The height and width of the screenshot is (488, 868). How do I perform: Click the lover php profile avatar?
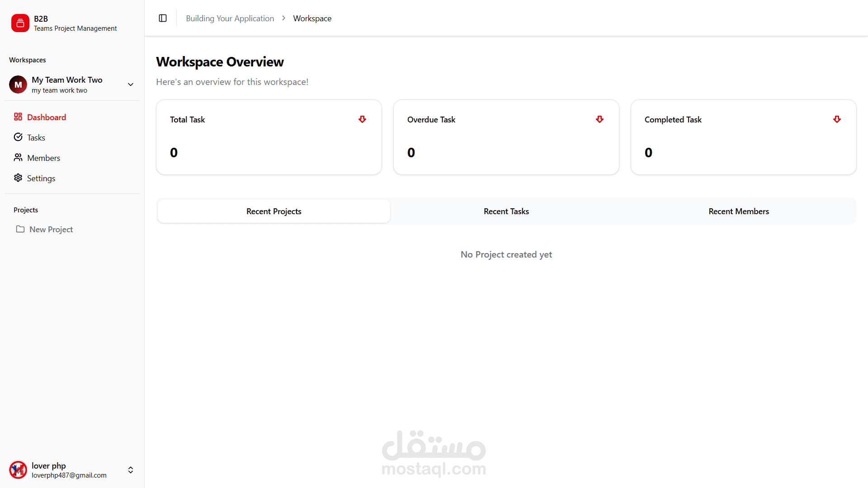coord(18,470)
